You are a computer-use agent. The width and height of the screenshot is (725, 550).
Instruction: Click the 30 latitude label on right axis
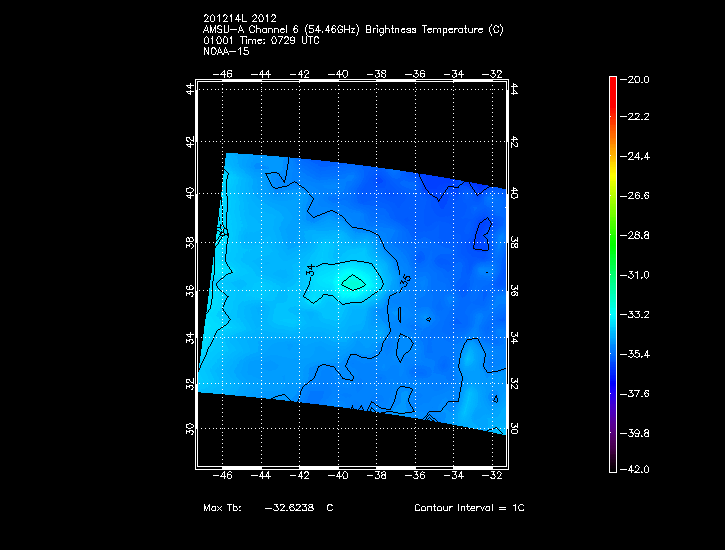[x=515, y=427]
